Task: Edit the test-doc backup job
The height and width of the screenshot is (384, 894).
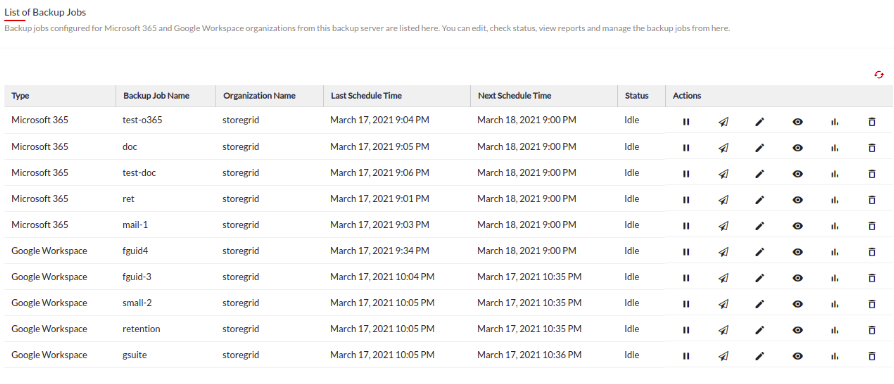Action: point(759,174)
